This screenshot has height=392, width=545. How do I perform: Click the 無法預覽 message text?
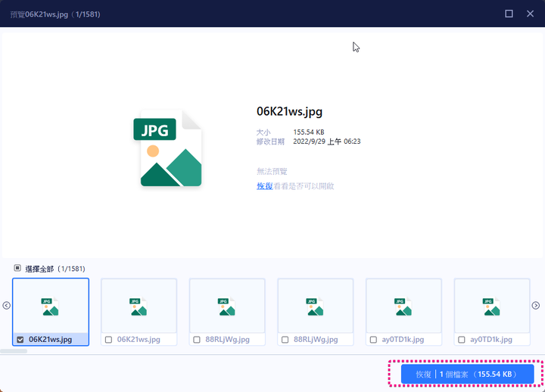point(272,171)
